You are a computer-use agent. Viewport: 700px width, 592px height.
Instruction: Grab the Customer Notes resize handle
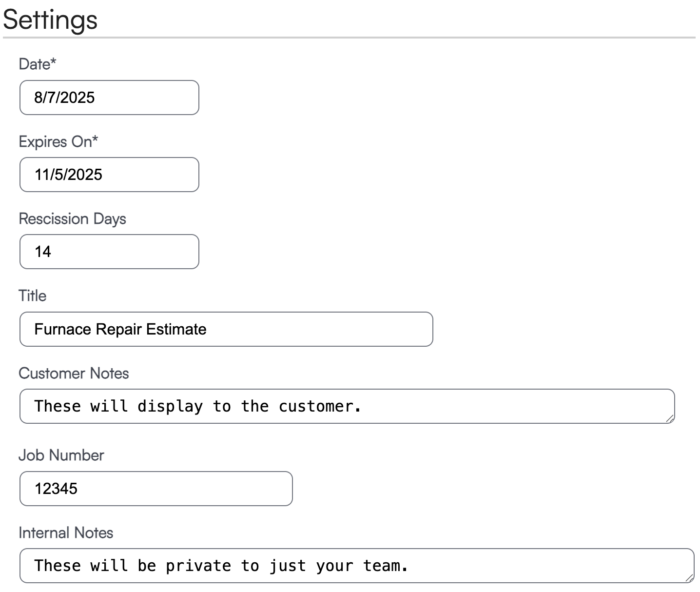[670, 418]
